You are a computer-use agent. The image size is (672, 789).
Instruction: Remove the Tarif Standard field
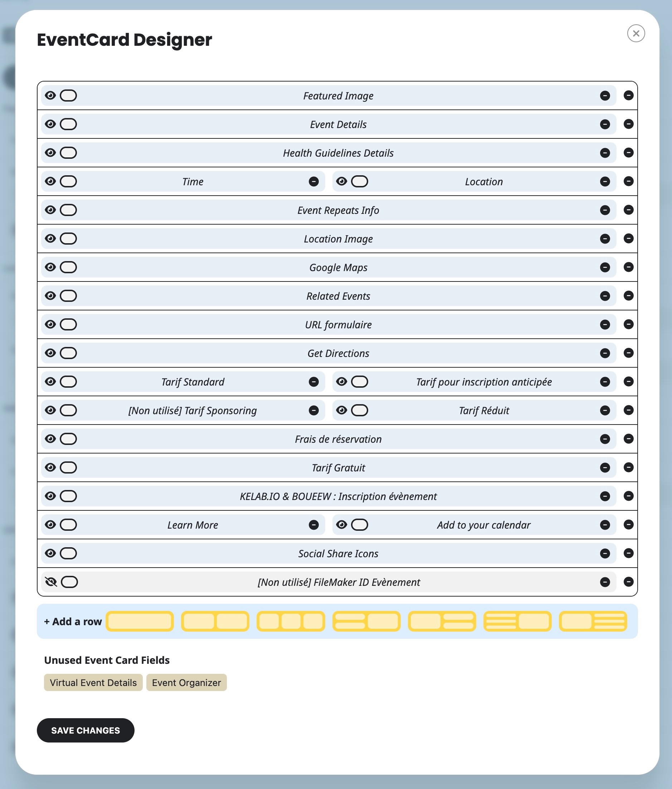313,382
